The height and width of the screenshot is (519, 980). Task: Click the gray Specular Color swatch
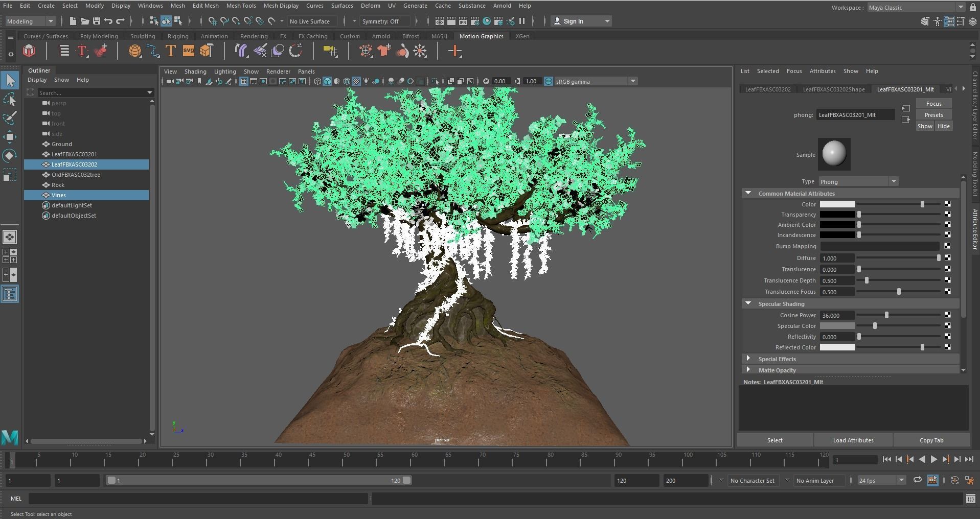coord(837,326)
